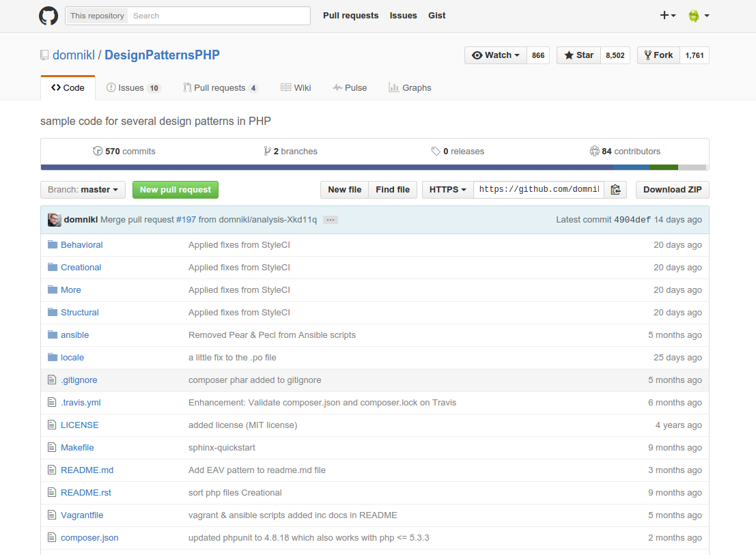View the 2 branches list
Image resolution: width=756 pixels, height=555 pixels.
point(290,152)
